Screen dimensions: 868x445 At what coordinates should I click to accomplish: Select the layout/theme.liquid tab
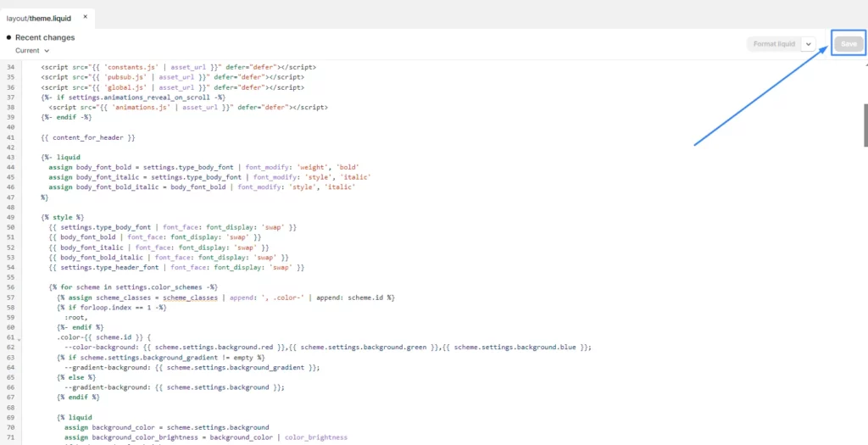(39, 19)
